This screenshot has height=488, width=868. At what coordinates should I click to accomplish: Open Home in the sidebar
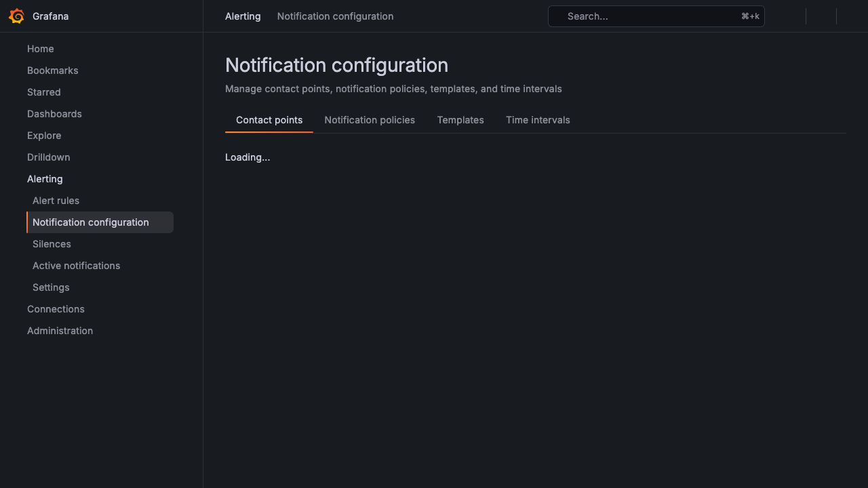pyautogui.click(x=41, y=49)
